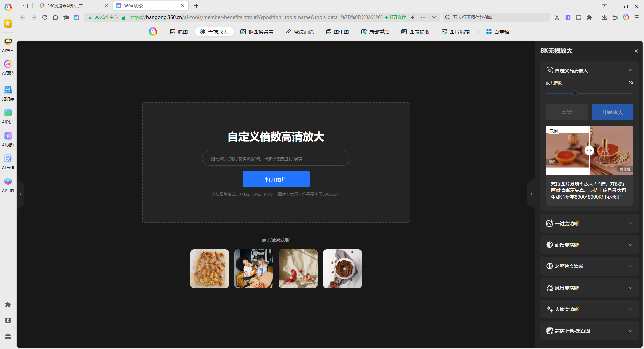Open the 魔法消除 tool
The image size is (644, 349).
pos(300,32)
